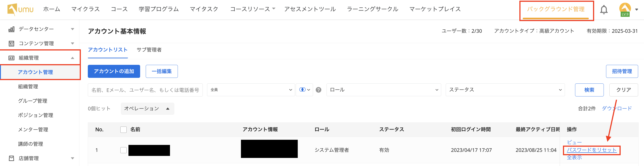
Task: Click the name/email search input field
Action: [x=145, y=90]
